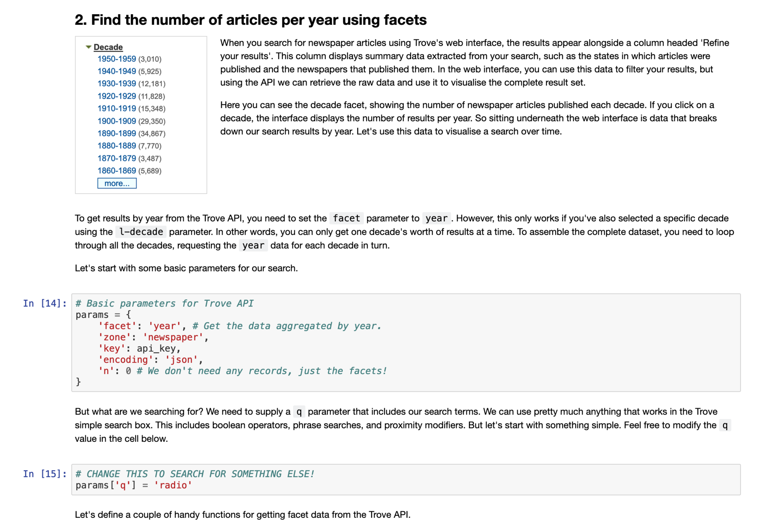Image resolution: width=766 pixels, height=532 pixels.
Task: Click the section 2 heading text
Action: pyautogui.click(x=251, y=20)
